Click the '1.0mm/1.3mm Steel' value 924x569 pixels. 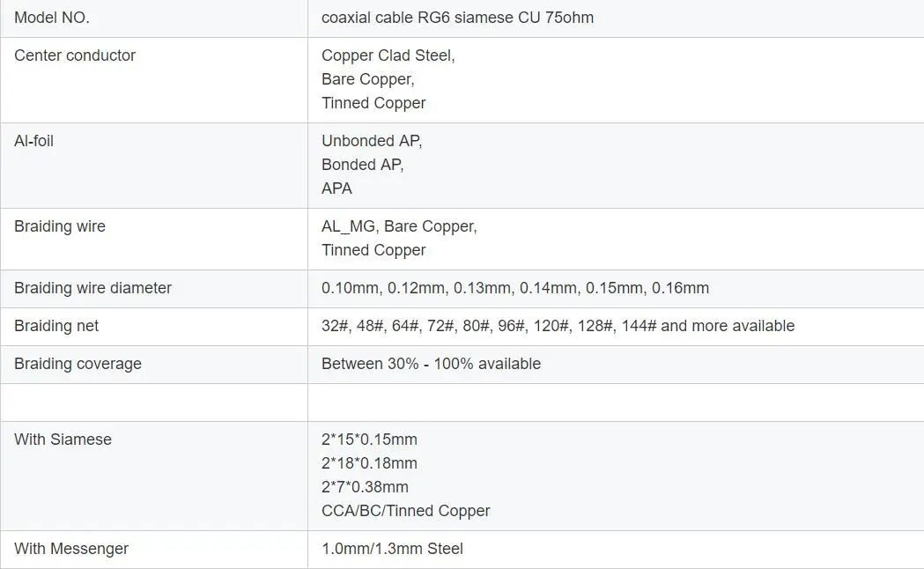tap(392, 549)
